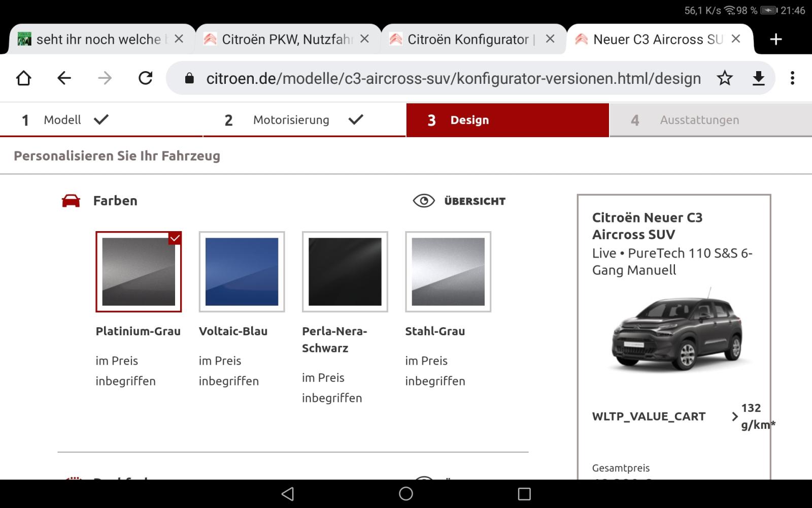Image resolution: width=812 pixels, height=508 pixels.
Task: Open step 3 Design
Action: [x=507, y=120]
